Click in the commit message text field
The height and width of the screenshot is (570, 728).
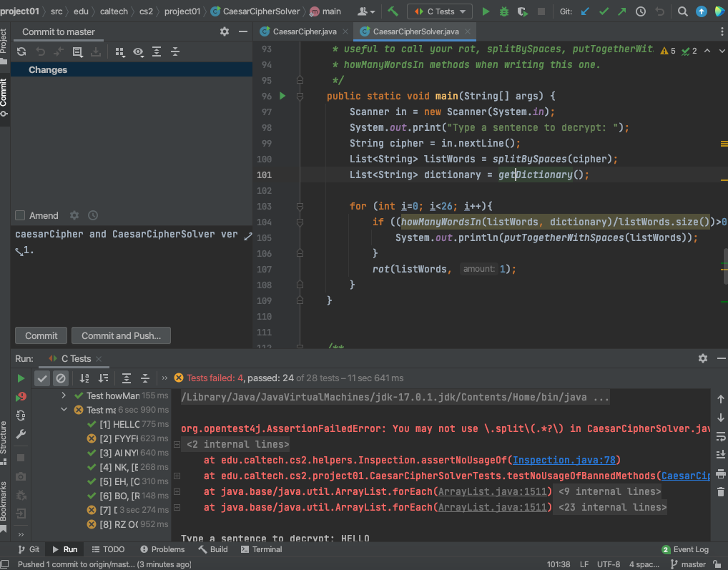click(x=129, y=279)
